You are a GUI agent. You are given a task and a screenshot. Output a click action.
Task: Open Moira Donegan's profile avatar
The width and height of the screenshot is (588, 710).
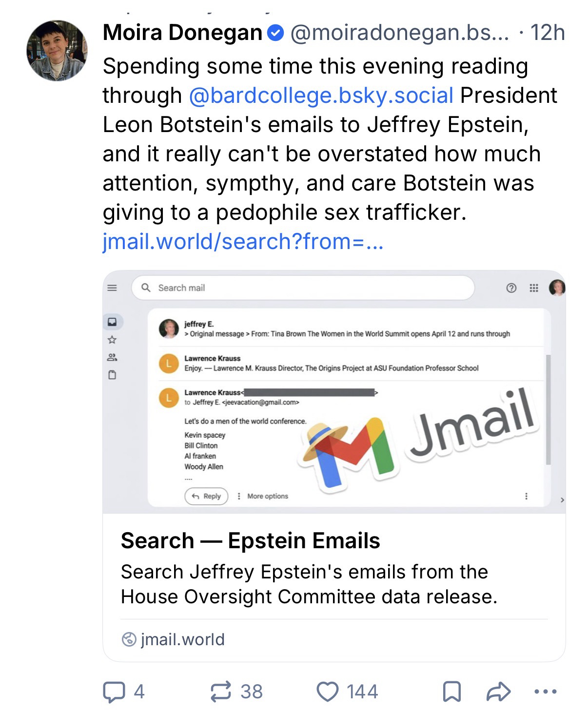click(x=57, y=51)
